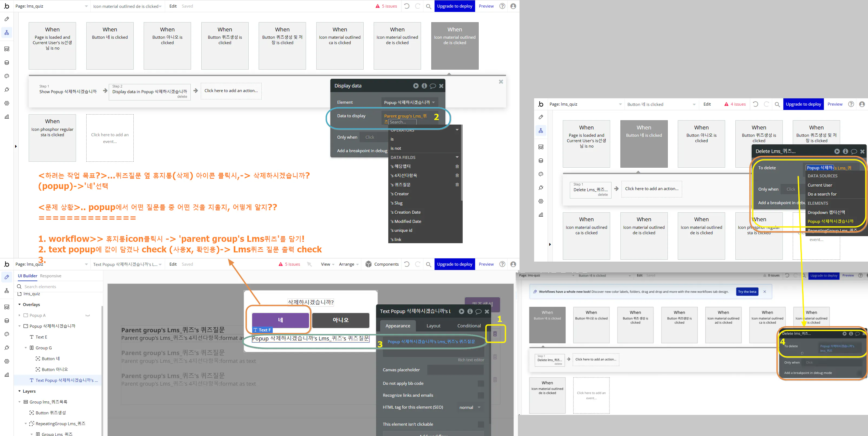Toggle This element isn't clickable checkbox
This screenshot has width=868, height=436.
[481, 424]
